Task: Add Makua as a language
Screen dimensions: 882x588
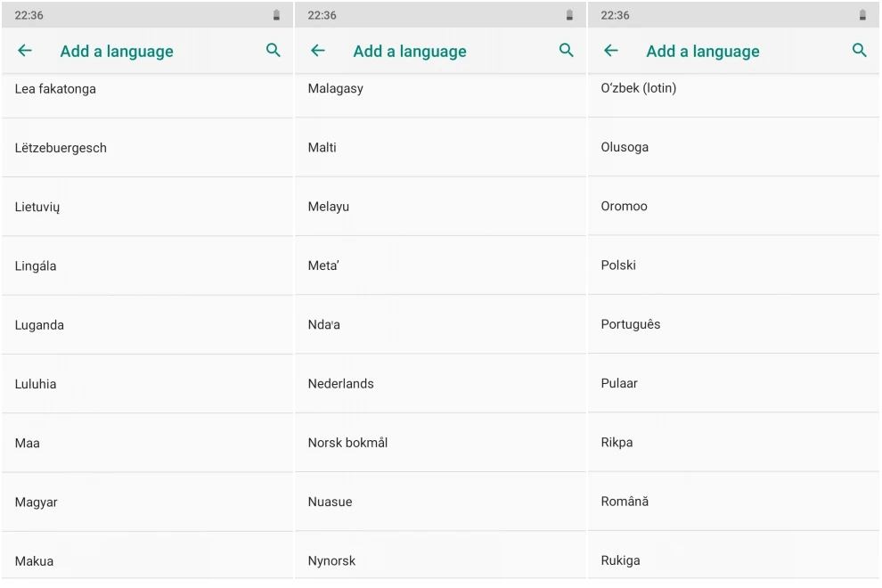Action: click(147, 555)
